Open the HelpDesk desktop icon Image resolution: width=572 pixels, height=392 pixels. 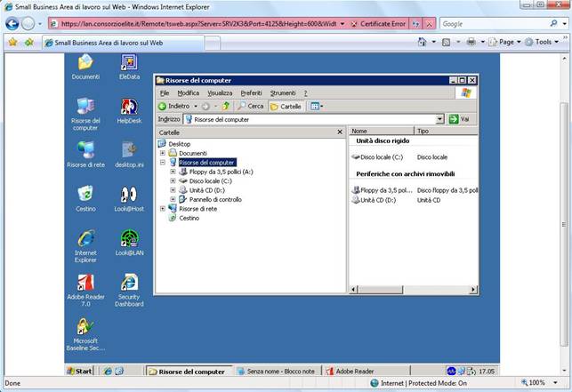tap(129, 107)
